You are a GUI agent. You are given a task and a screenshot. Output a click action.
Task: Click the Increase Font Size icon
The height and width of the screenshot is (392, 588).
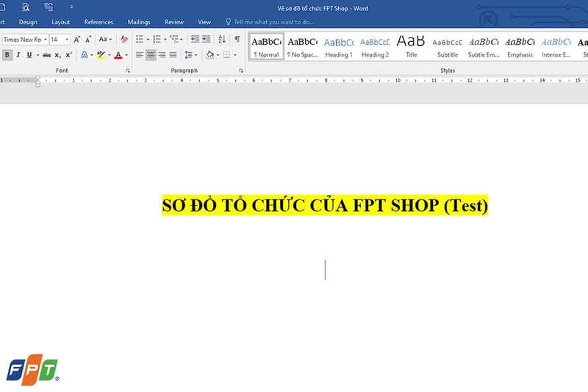(77, 40)
